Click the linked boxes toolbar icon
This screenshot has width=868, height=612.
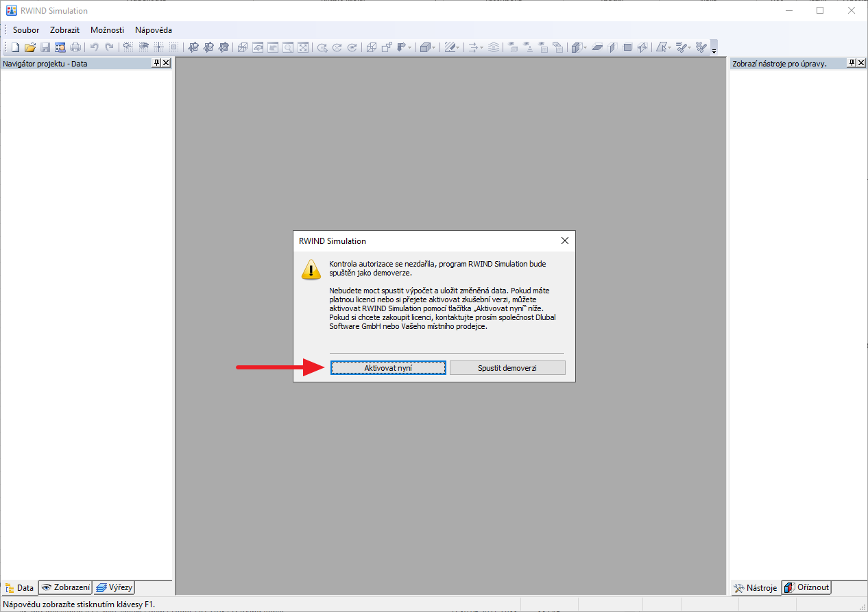coord(387,47)
